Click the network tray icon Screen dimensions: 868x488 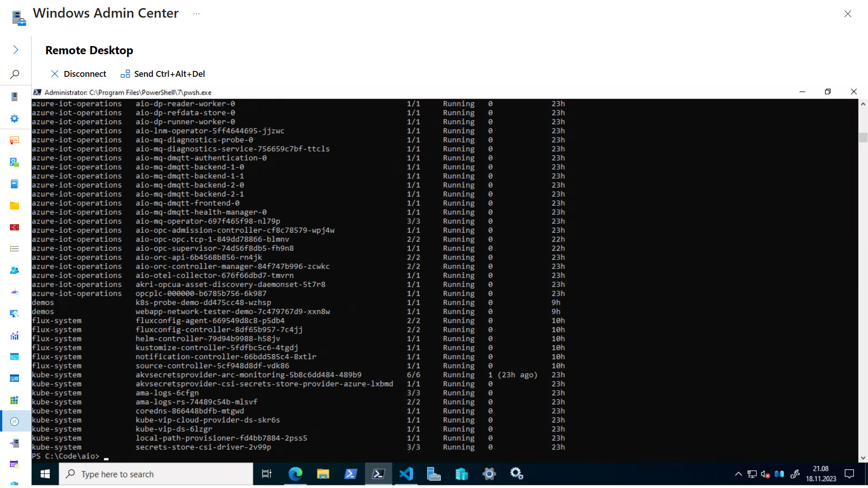(752, 474)
